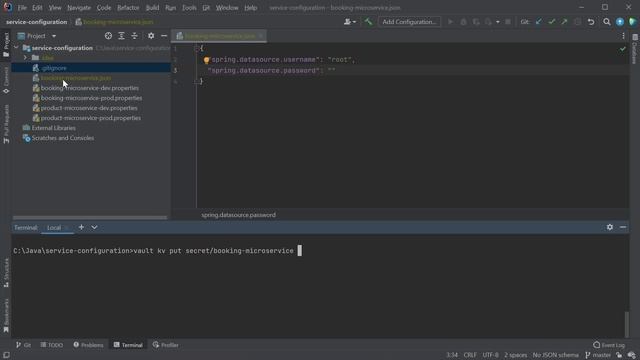Open the Problems tool window tab
This screenshot has height=360, width=640.
click(x=88, y=345)
